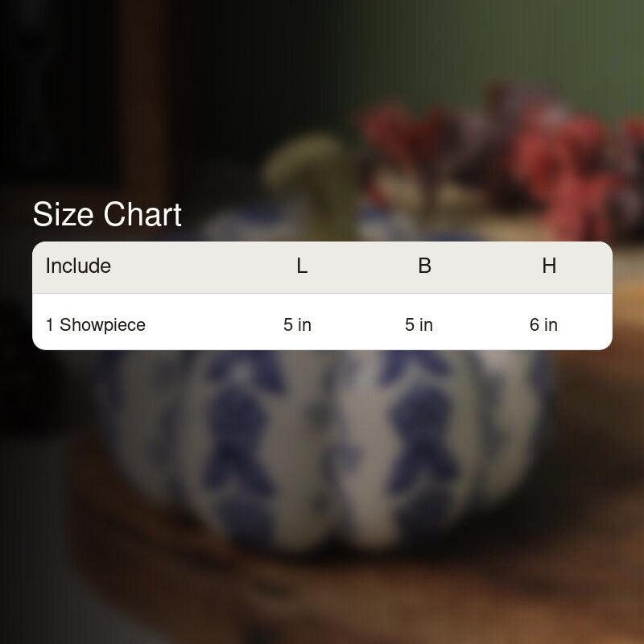The height and width of the screenshot is (644, 644).
Task: Click the 5 in breadth value
Action: (419, 324)
